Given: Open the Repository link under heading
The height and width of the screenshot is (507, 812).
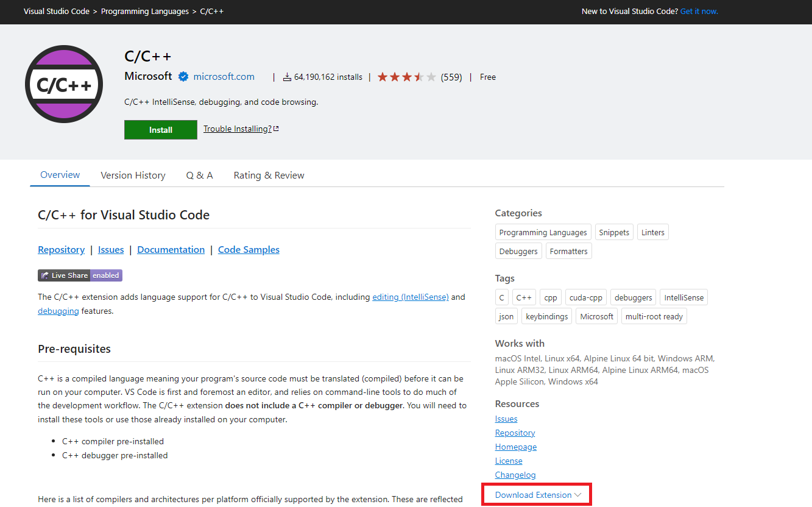Looking at the screenshot, I should (x=62, y=250).
